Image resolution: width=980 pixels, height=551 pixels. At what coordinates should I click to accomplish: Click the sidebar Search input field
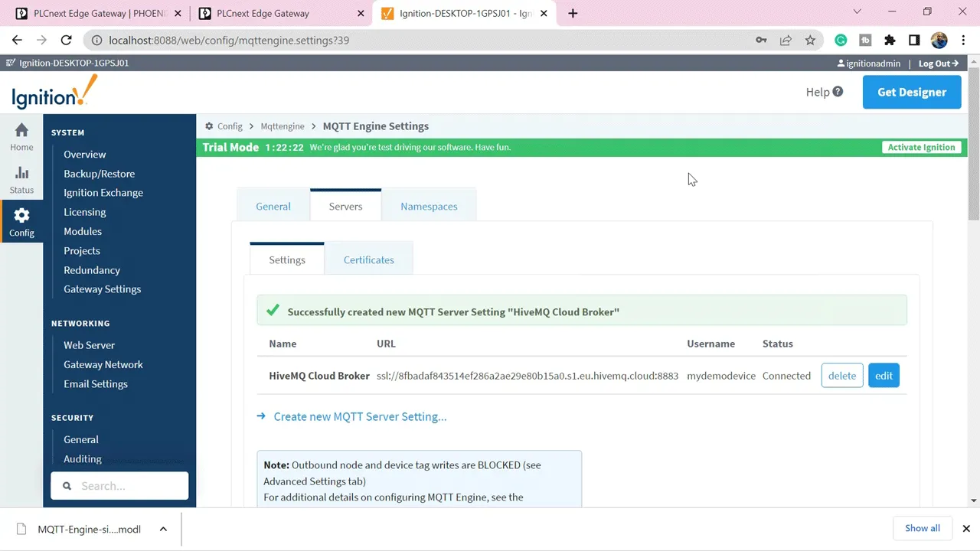(x=119, y=486)
